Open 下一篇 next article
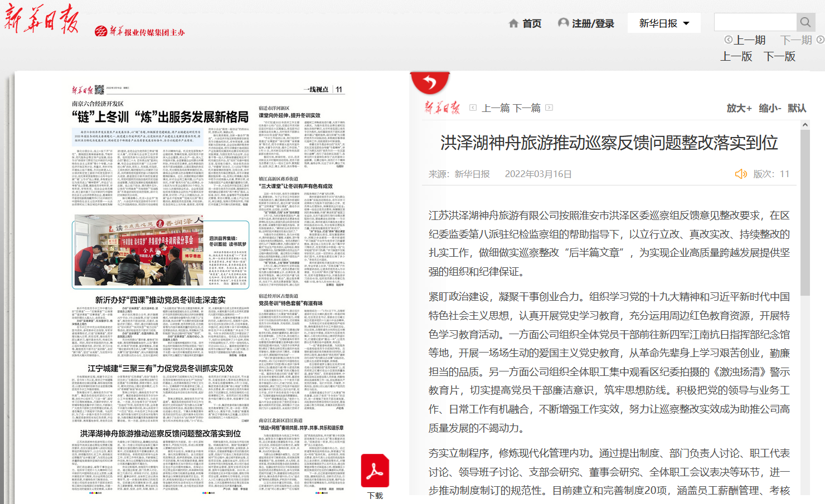Screen dimensions: 825x504 [x=527, y=108]
